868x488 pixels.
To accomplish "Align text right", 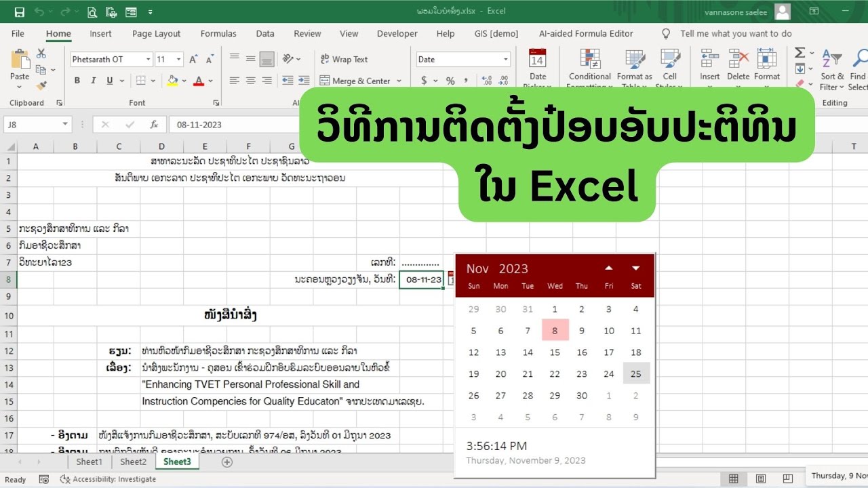I will 267,81.
